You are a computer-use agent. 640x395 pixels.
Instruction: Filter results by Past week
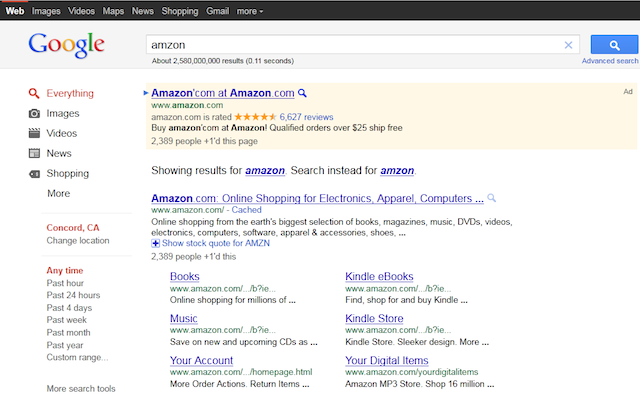[x=67, y=320]
